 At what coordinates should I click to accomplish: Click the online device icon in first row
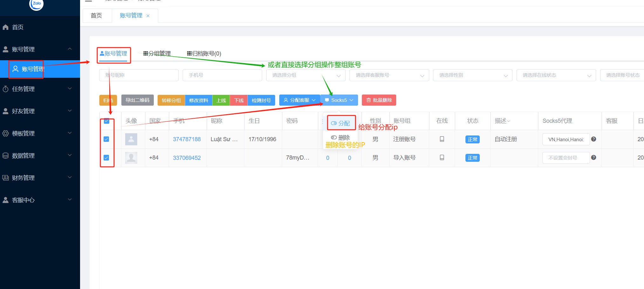[442, 139]
